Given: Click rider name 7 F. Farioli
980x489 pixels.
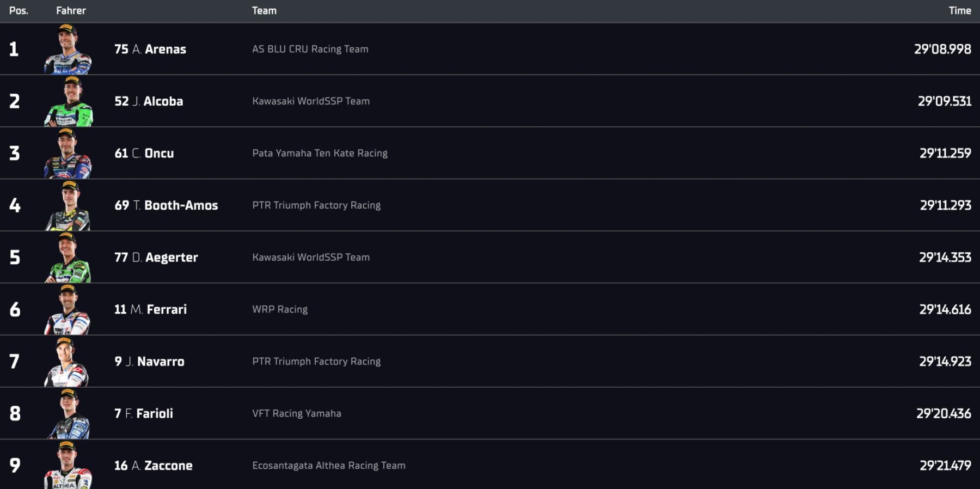Looking at the screenshot, I should pos(144,414).
